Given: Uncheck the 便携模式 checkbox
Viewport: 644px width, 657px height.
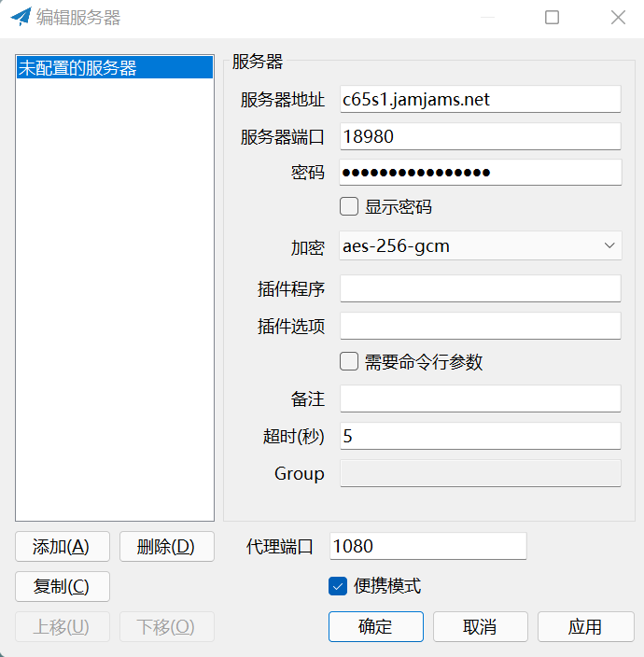Looking at the screenshot, I should pos(338,586).
